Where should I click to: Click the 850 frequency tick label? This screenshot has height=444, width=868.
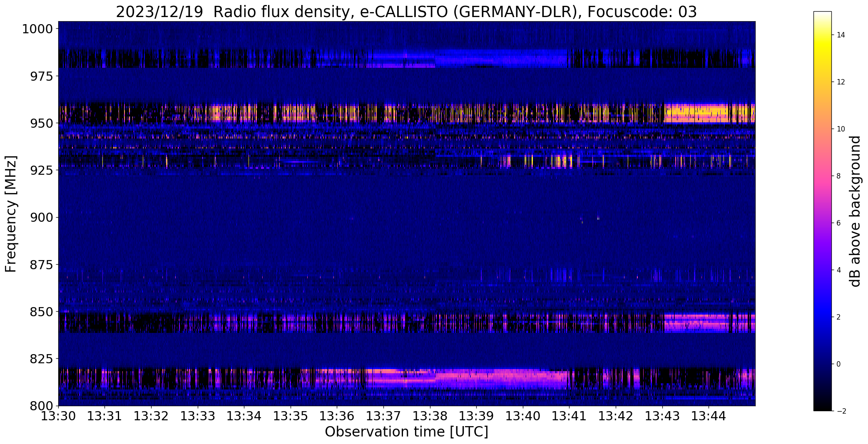[42, 311]
